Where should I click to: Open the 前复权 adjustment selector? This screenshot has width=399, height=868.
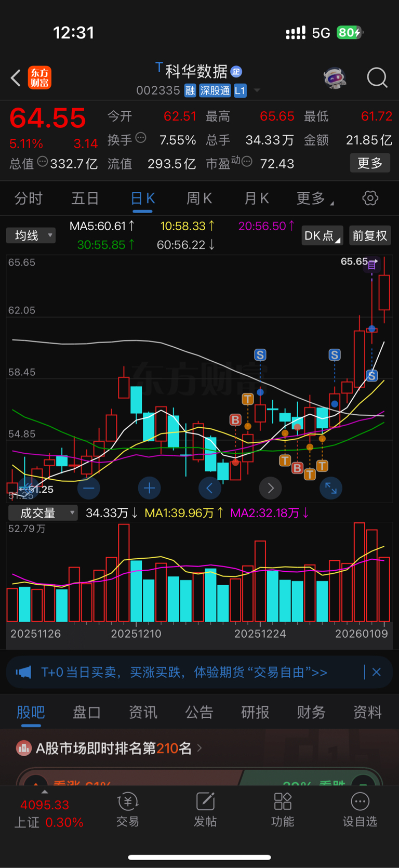[x=370, y=235]
